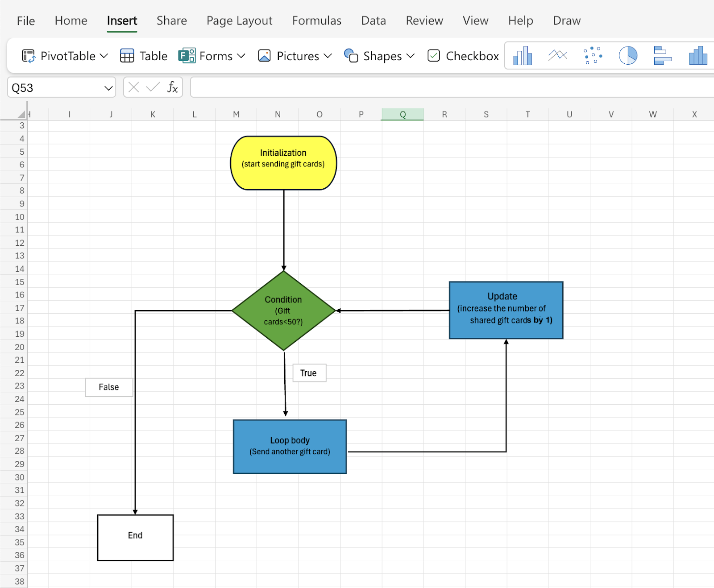
Task: Click the green Condition diamond shape
Action: click(283, 311)
